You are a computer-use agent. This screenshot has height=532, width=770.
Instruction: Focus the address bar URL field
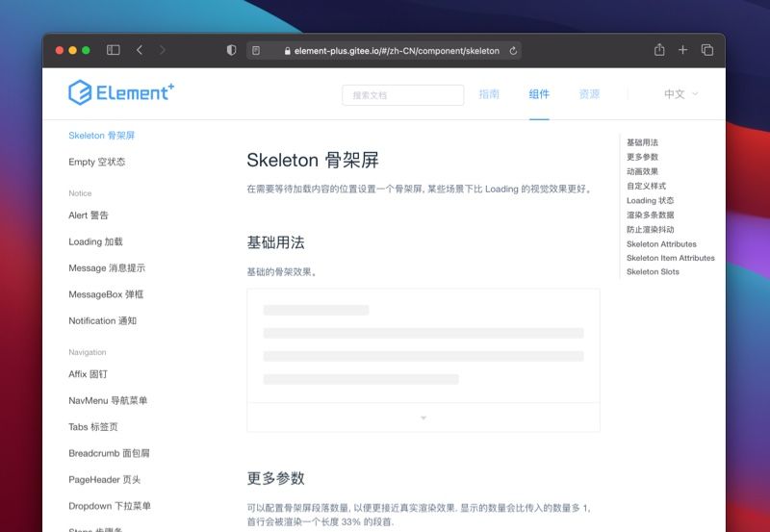(383, 51)
